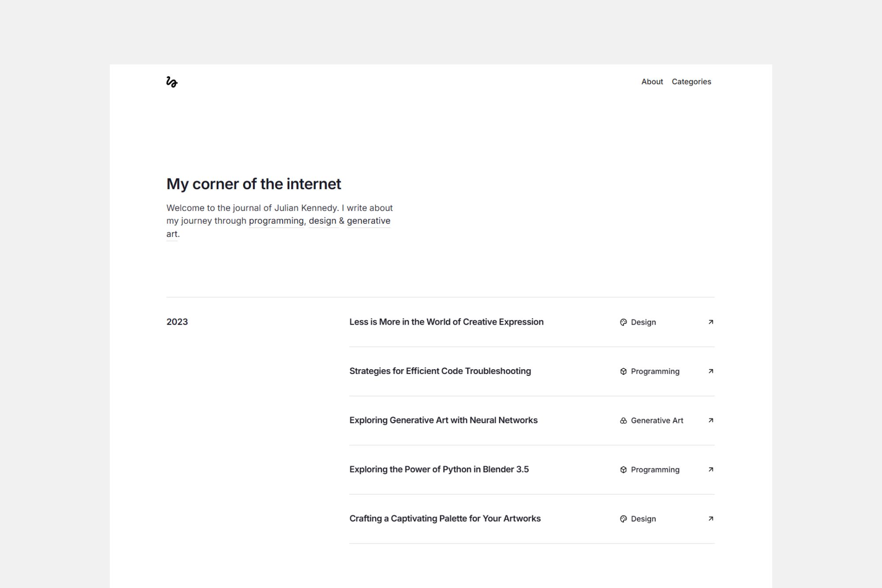Click arrow icon on Python in Blender row
Screen dimensions: 882x588
[710, 469]
